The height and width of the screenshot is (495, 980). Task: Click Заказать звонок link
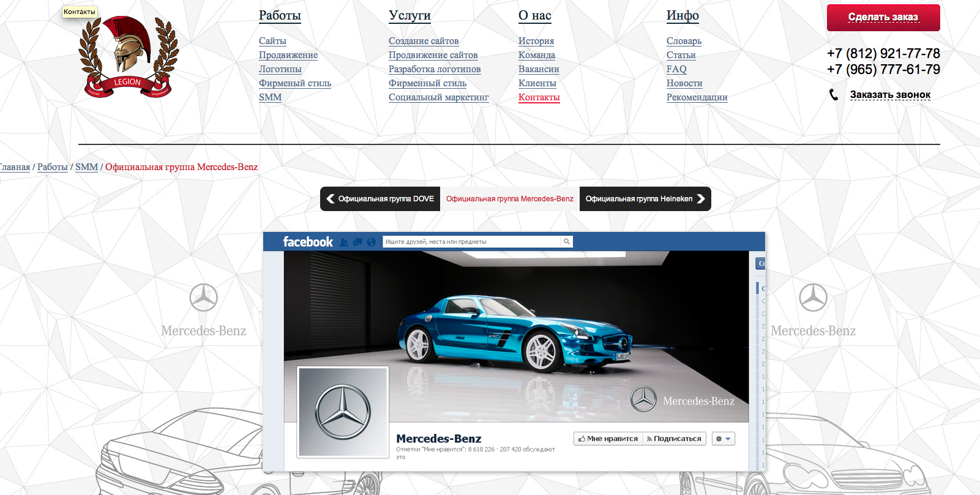890,95
